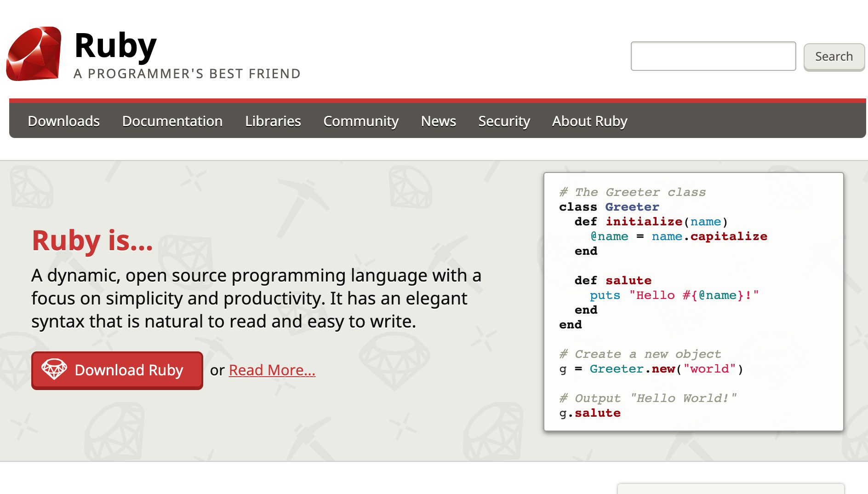The height and width of the screenshot is (494, 868).
Task: Click the '@name = name.capitalize' line
Action: click(x=679, y=236)
